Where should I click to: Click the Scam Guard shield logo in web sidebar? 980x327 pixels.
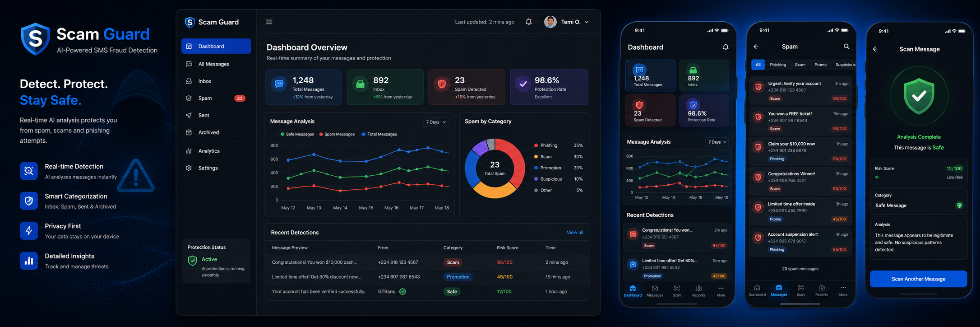pyautogui.click(x=190, y=22)
